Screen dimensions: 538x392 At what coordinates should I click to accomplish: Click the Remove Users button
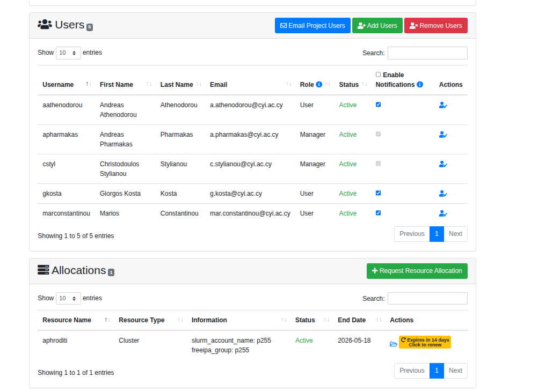point(436,26)
